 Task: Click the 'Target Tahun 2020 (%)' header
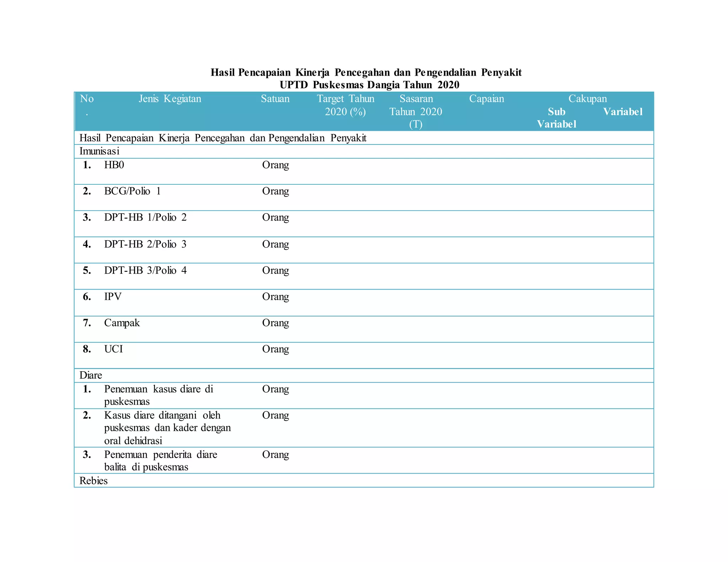click(x=346, y=105)
